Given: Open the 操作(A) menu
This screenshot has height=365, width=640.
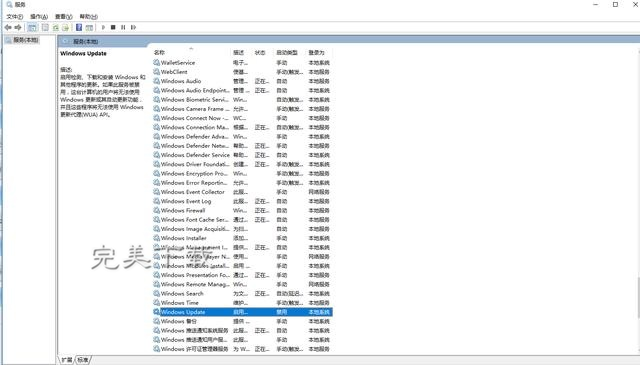Looking at the screenshot, I should [39, 17].
